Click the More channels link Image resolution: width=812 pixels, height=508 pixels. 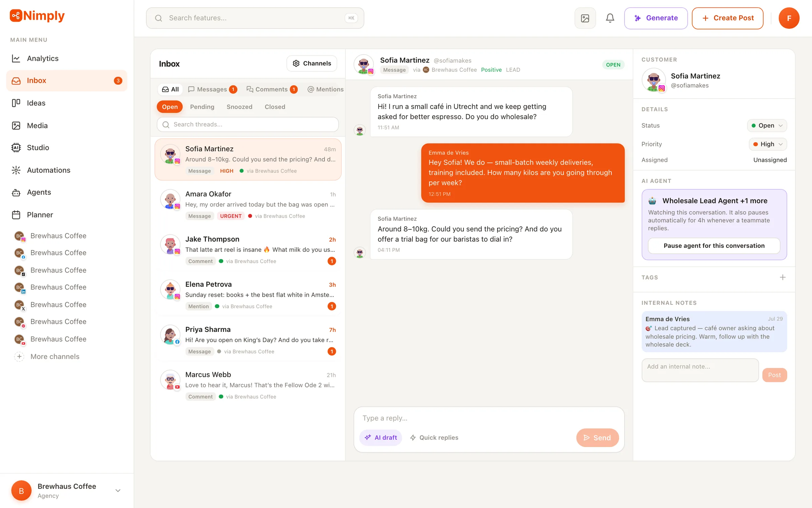click(55, 357)
